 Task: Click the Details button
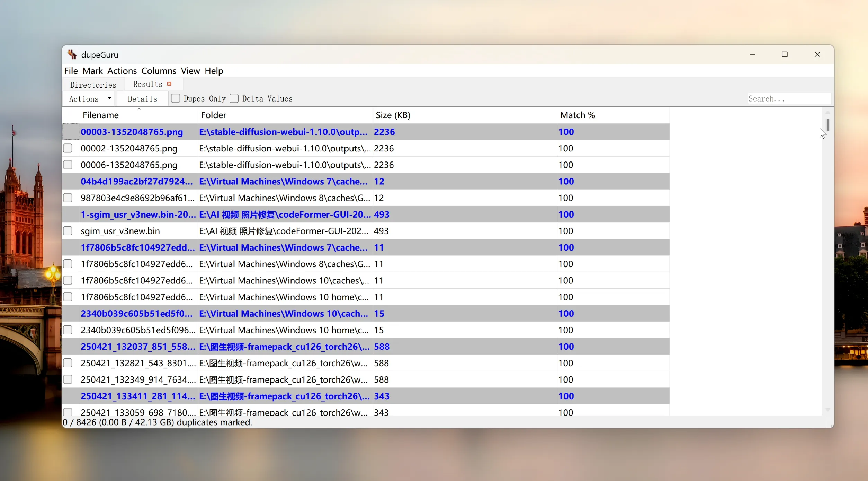pos(142,99)
